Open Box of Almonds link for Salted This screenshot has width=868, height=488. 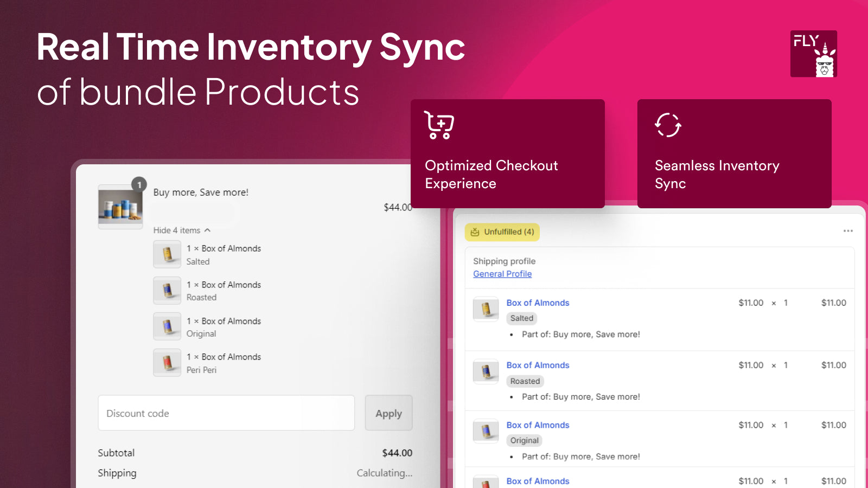point(538,303)
